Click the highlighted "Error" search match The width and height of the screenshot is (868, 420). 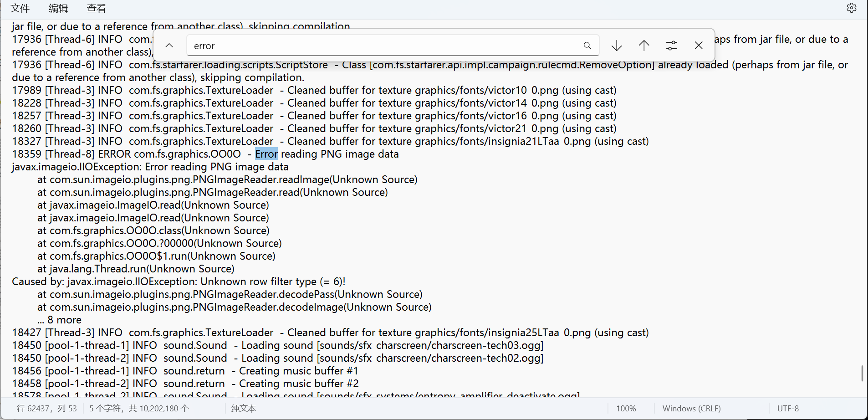[x=266, y=154]
